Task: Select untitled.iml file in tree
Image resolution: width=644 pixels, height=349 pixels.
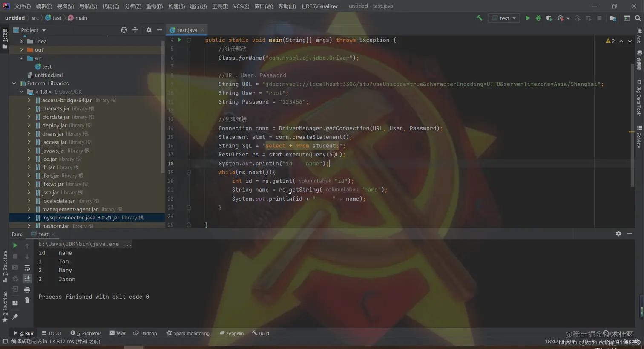Action: [x=45, y=75]
